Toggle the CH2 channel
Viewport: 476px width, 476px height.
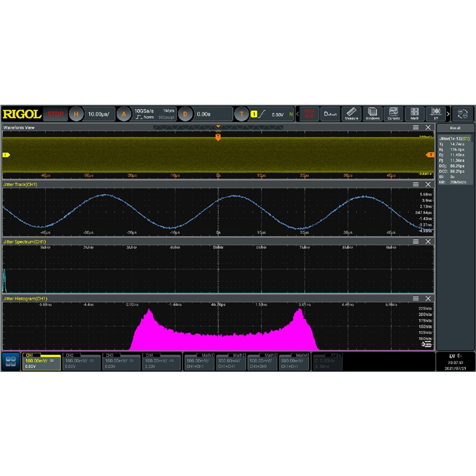[81, 362]
